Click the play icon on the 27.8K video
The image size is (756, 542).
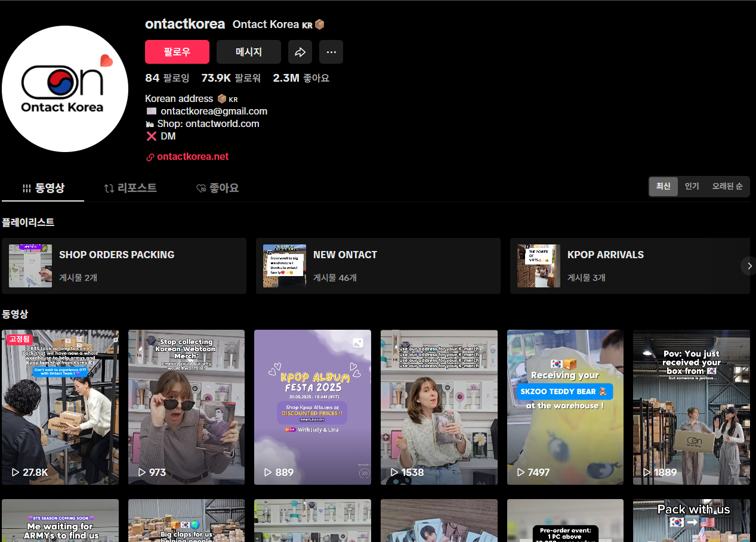[x=16, y=472]
